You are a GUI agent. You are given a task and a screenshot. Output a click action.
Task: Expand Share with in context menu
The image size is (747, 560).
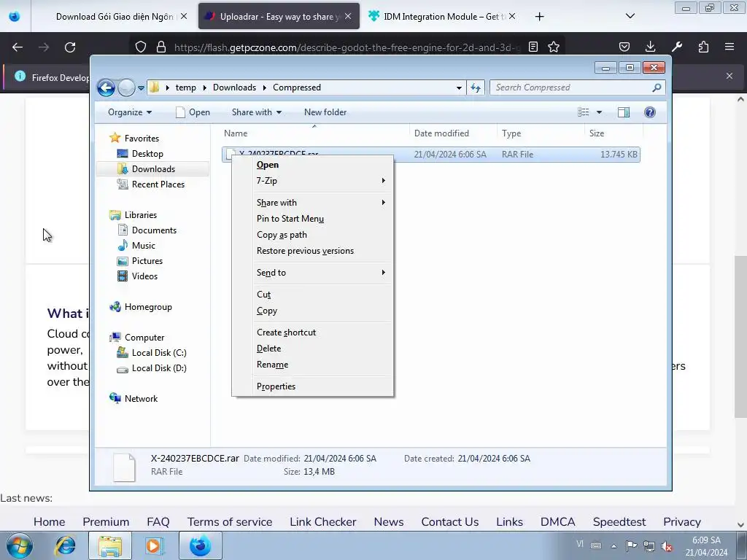coord(313,203)
